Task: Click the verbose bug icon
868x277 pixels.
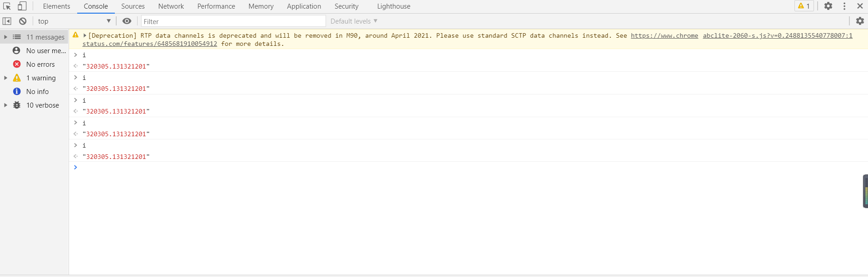Action: [x=17, y=105]
